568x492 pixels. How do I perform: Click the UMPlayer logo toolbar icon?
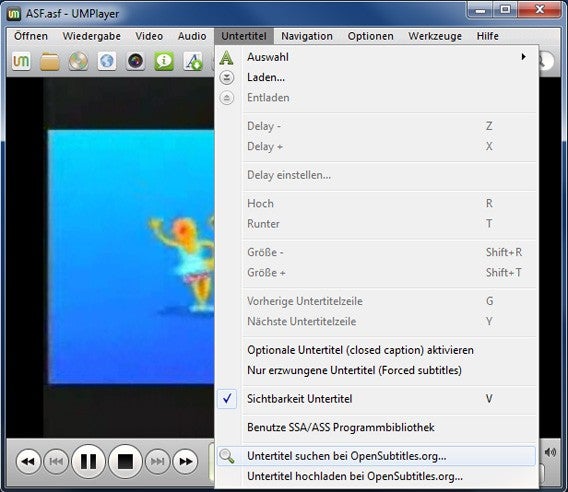[x=21, y=61]
